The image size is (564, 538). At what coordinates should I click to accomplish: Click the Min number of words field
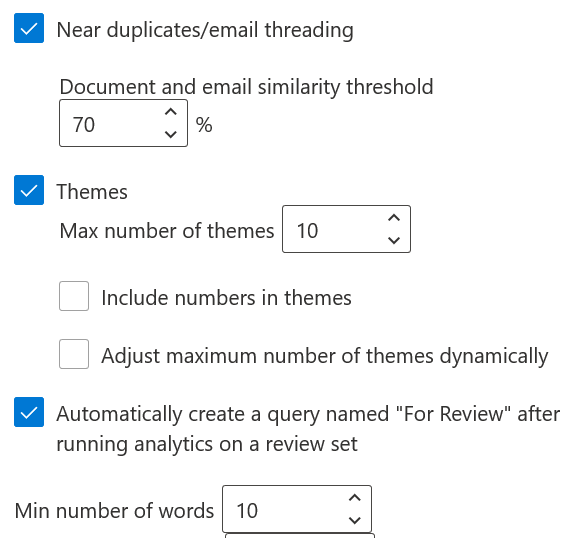pyautogui.click(x=297, y=509)
